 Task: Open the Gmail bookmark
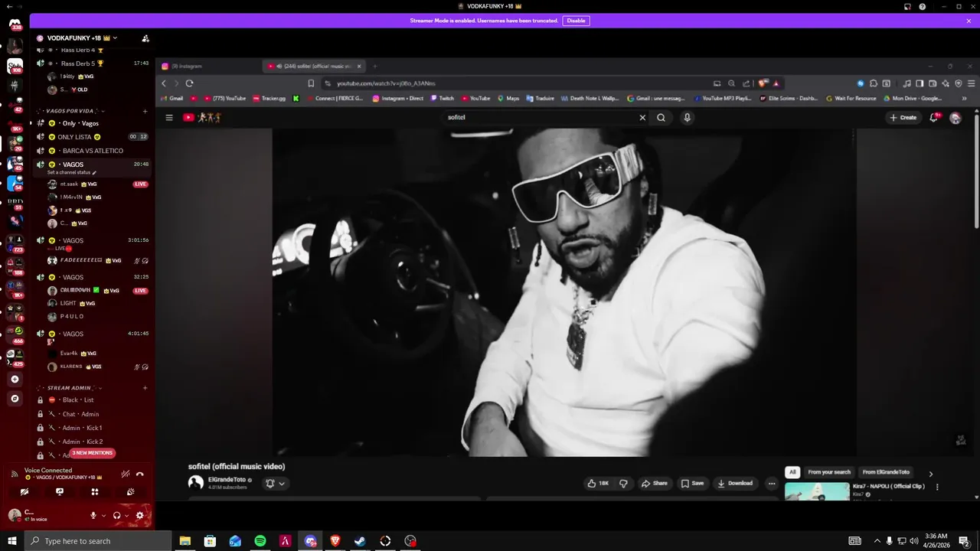tap(172, 98)
